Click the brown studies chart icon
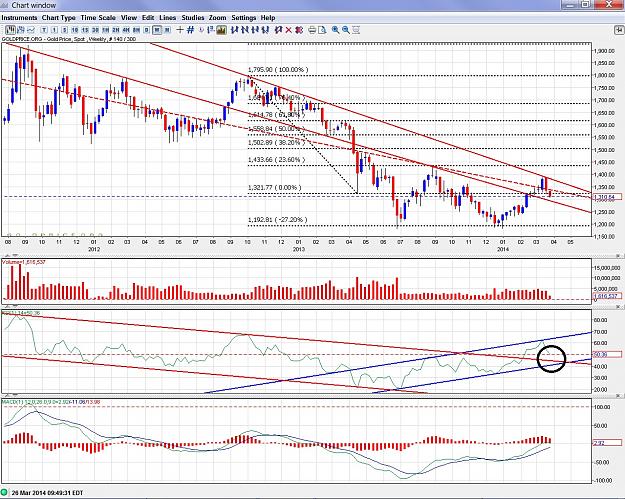The height and width of the screenshot is (499, 625). click(221, 30)
